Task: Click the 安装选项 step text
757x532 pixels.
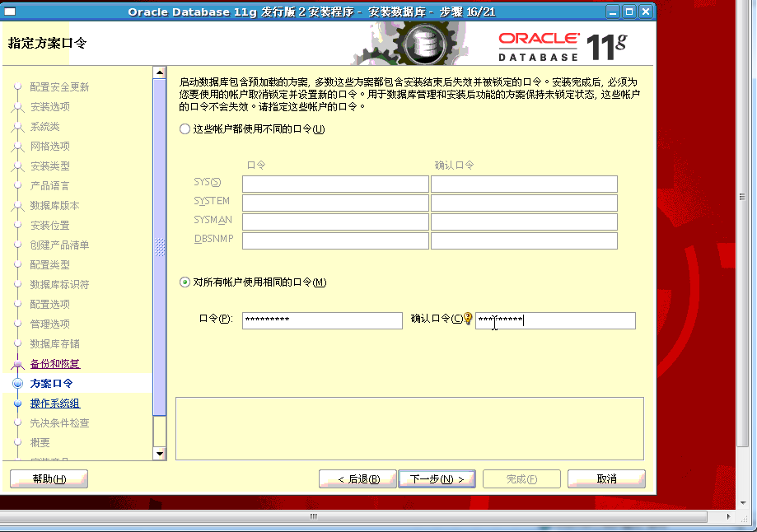Action: click(49, 107)
